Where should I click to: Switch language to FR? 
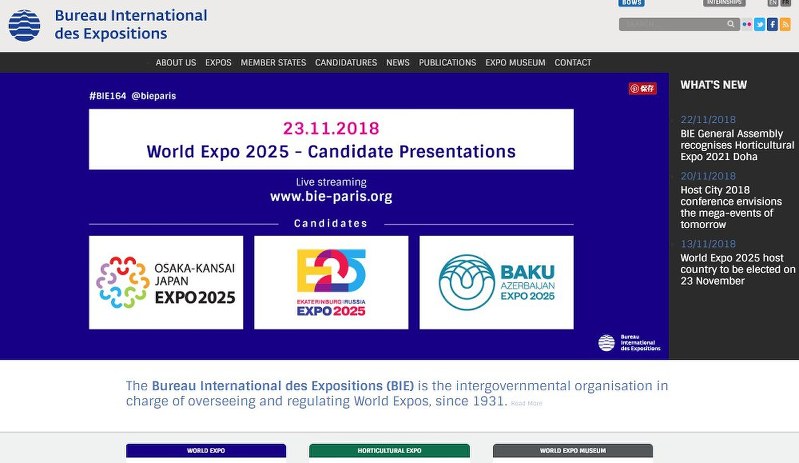(x=785, y=3)
